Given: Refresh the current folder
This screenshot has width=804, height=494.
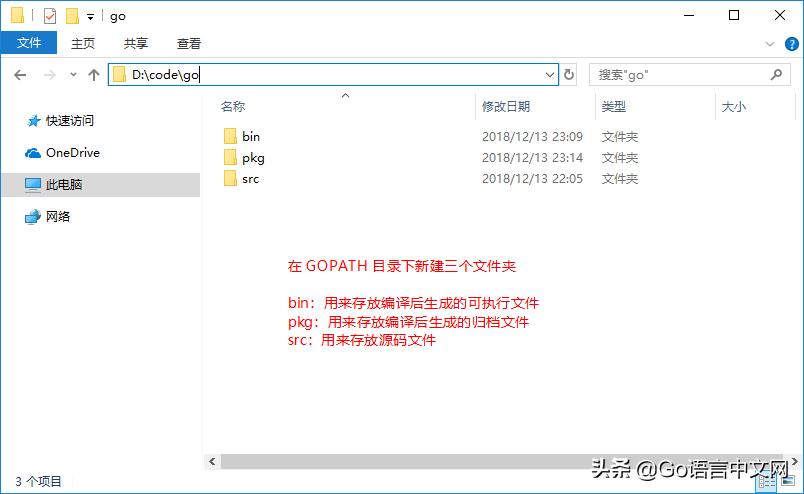Looking at the screenshot, I should [569, 75].
